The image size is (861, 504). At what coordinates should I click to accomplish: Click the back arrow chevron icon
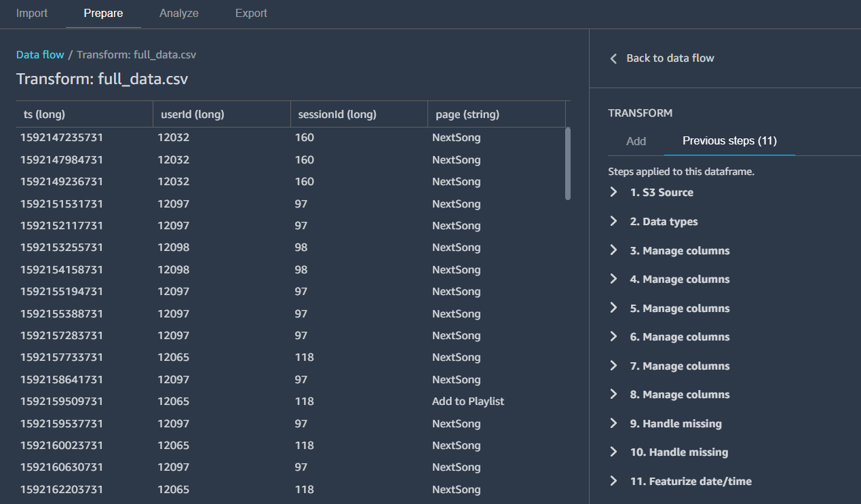click(x=613, y=58)
